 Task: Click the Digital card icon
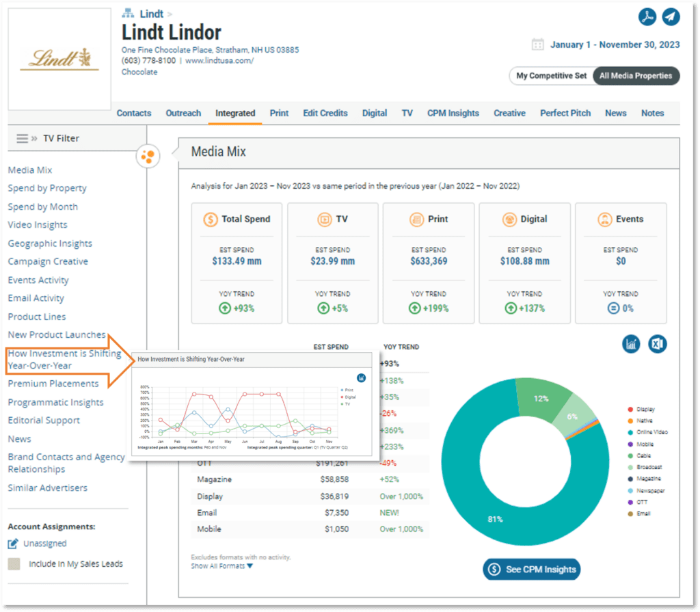click(x=509, y=219)
